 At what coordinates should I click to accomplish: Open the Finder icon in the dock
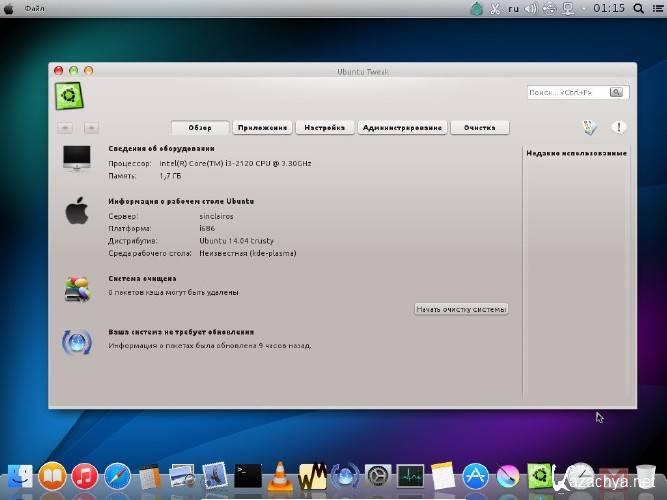coord(20,475)
